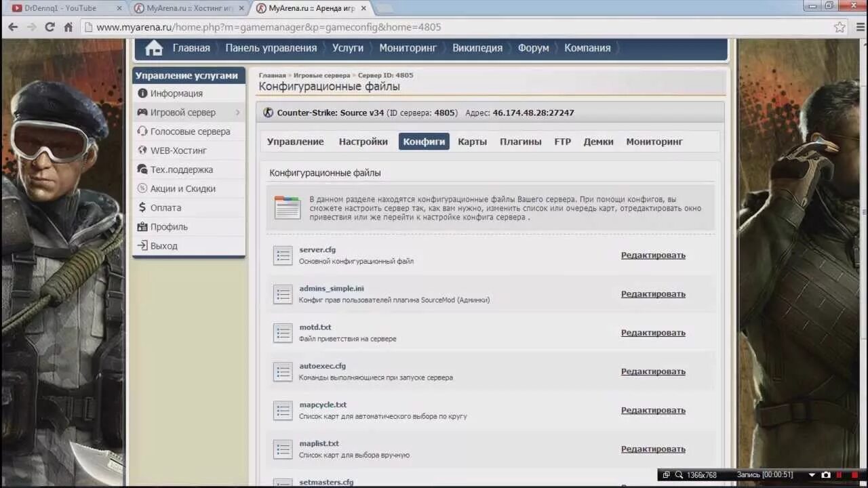
Task: Click the browser back arrow
Action: (13, 27)
